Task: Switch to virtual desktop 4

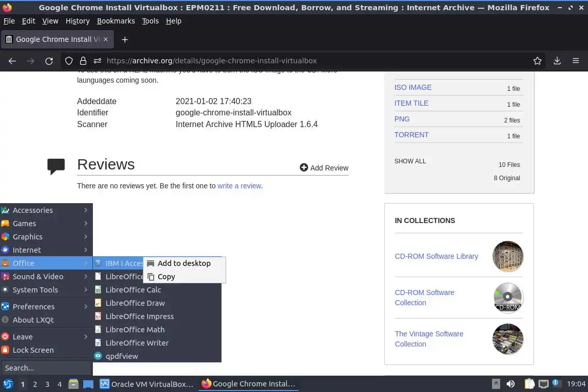Action: point(60,384)
